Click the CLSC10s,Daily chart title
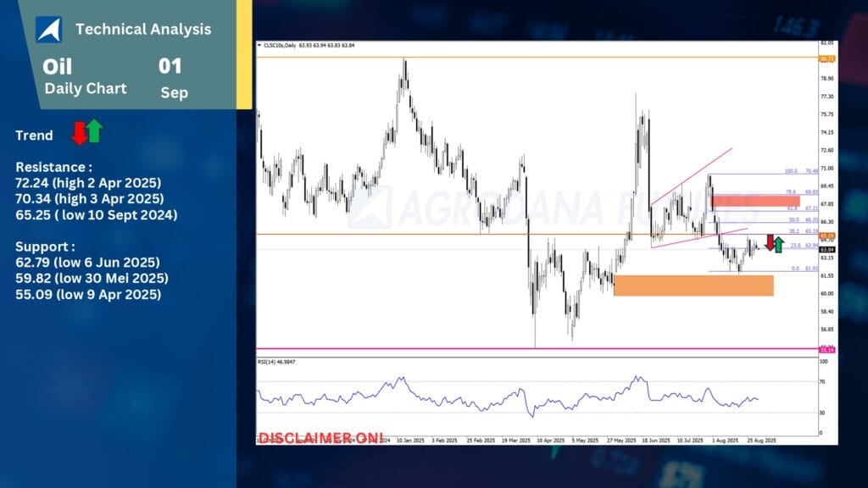 pyautogui.click(x=281, y=45)
